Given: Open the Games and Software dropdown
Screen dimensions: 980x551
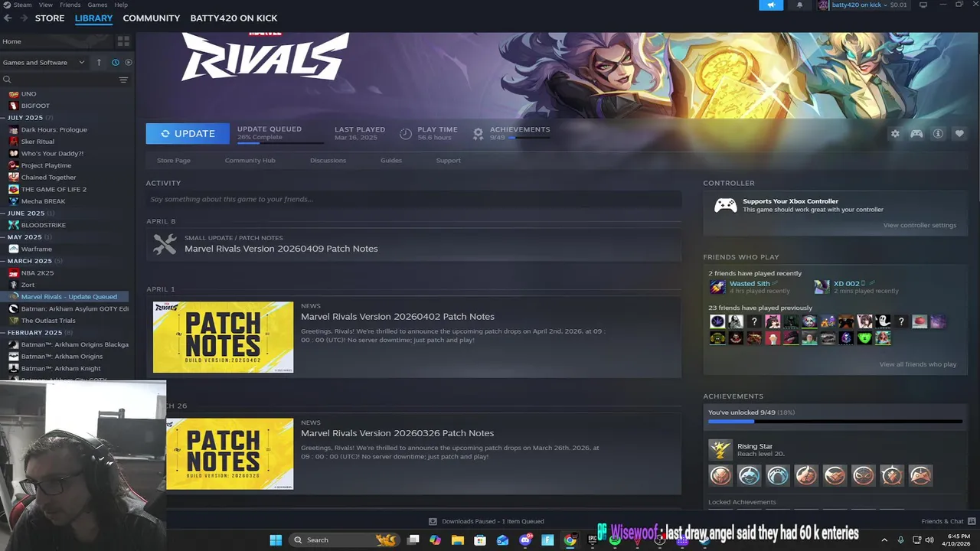Looking at the screenshot, I should pyautogui.click(x=44, y=62).
